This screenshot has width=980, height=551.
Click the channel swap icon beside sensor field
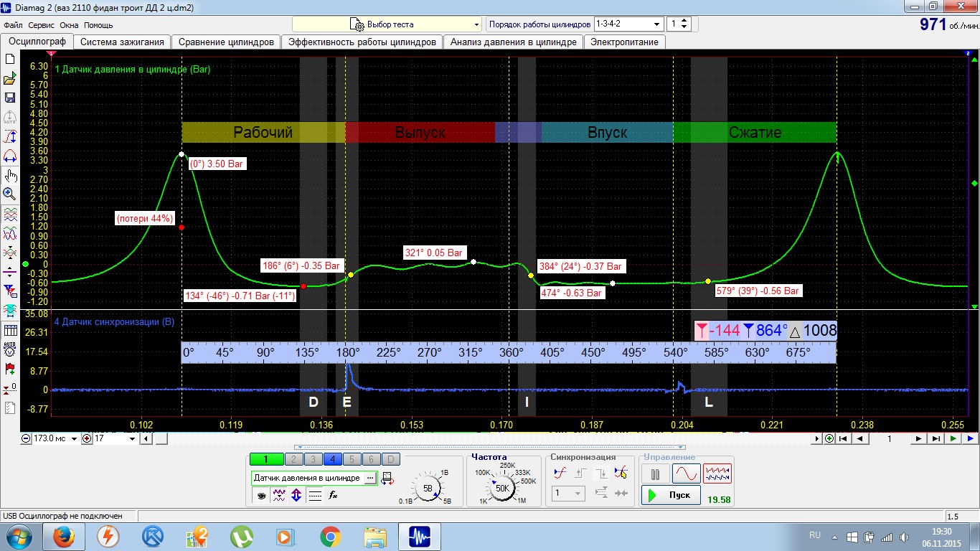(x=387, y=478)
